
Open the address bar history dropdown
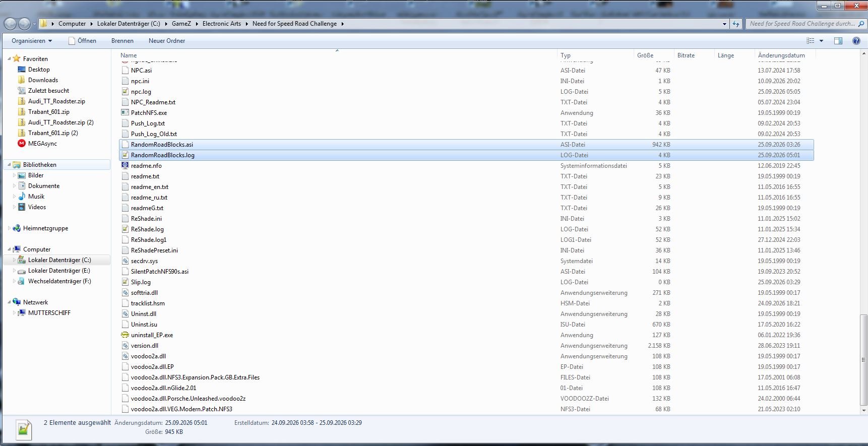click(x=724, y=24)
